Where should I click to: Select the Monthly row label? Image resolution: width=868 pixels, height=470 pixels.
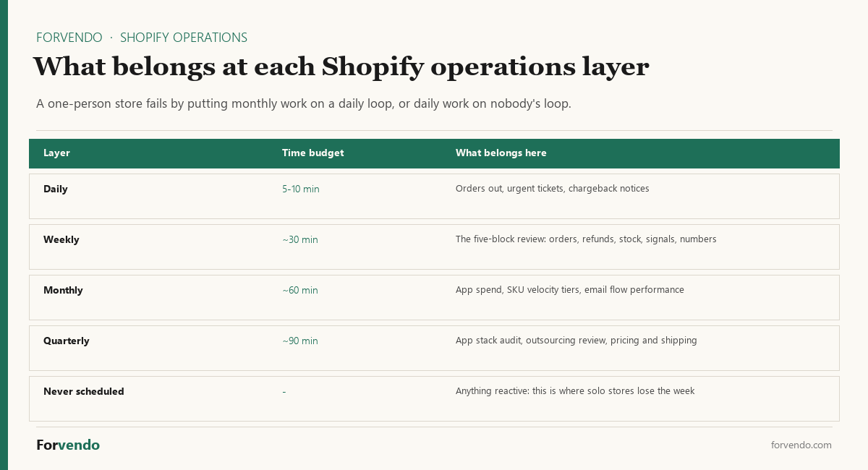[x=63, y=290]
